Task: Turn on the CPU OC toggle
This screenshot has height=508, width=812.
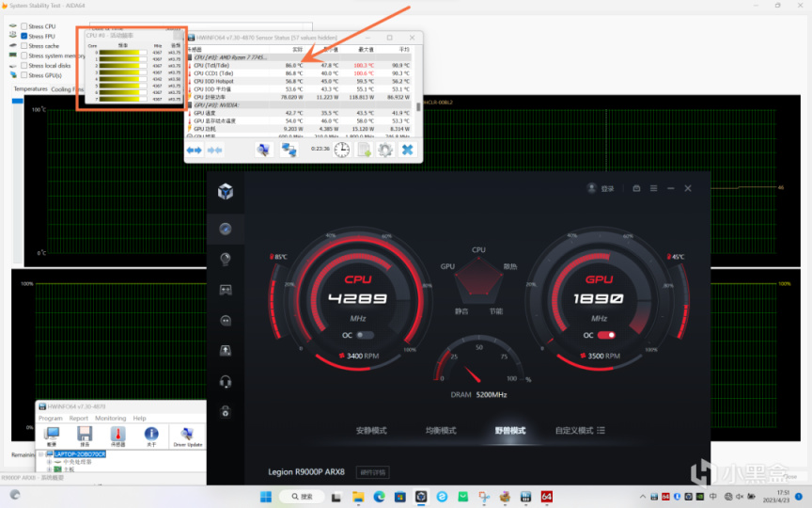Action: click(x=365, y=335)
